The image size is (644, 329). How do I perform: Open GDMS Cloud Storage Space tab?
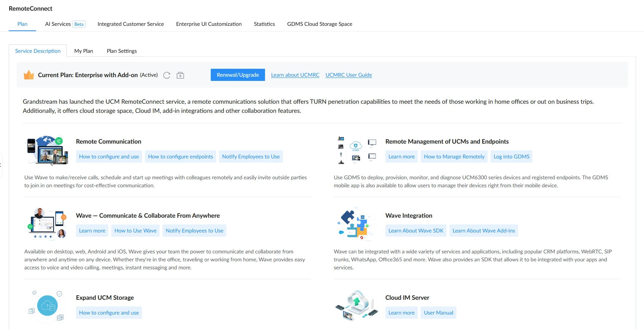point(320,24)
